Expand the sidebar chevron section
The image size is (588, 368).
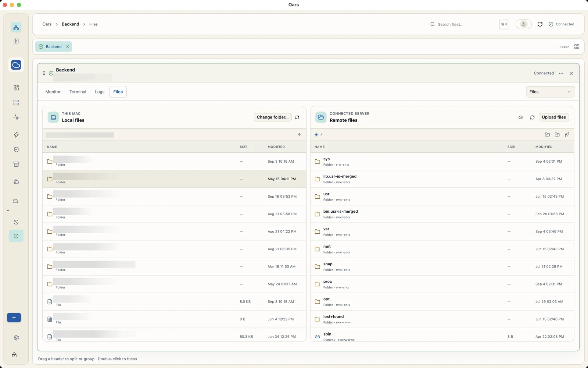click(8, 210)
